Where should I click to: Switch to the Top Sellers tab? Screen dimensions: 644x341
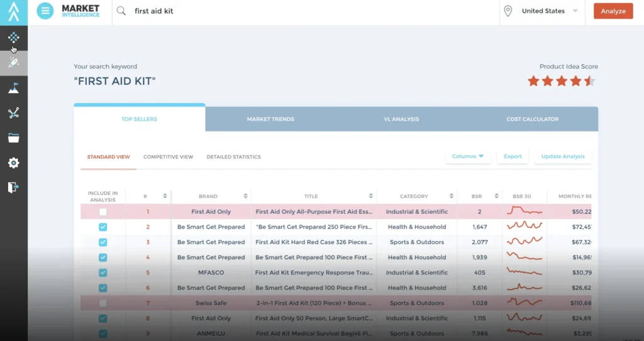(x=139, y=119)
